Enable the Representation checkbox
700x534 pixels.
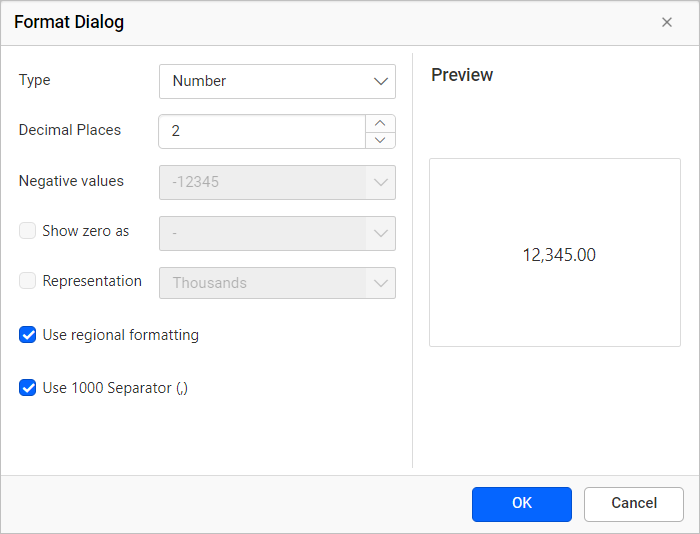(27, 281)
